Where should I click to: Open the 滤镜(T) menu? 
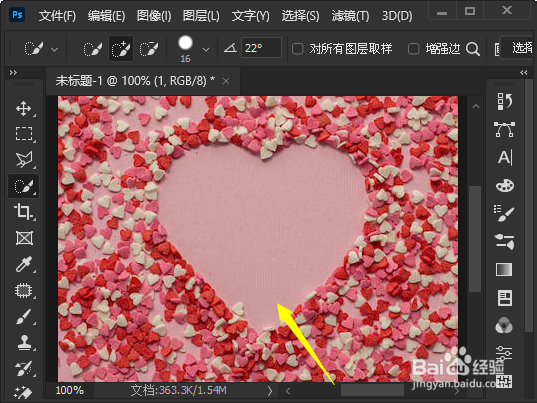coord(350,16)
